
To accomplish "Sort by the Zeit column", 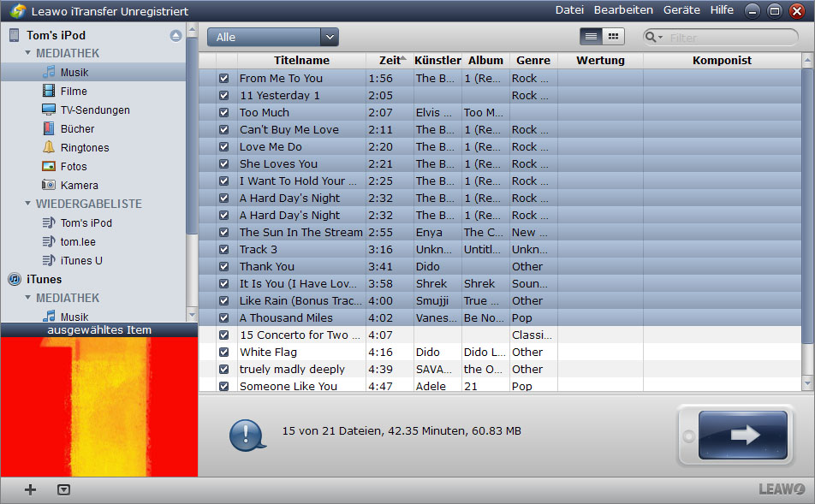I will point(390,60).
